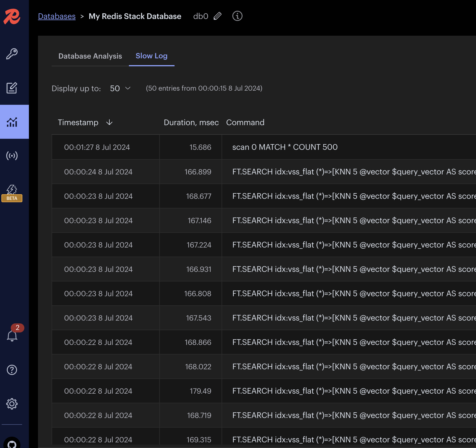Viewport: 476px width, 448px height.
Task: Open the Pub/Sub broadcast icon
Action: click(12, 156)
